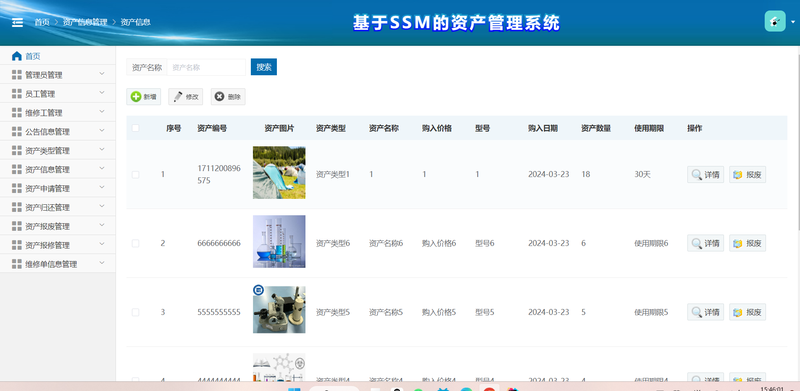Viewport: 800px width, 391px height.
Task: Click the 资产类型6 cell
Action: pyautogui.click(x=333, y=243)
